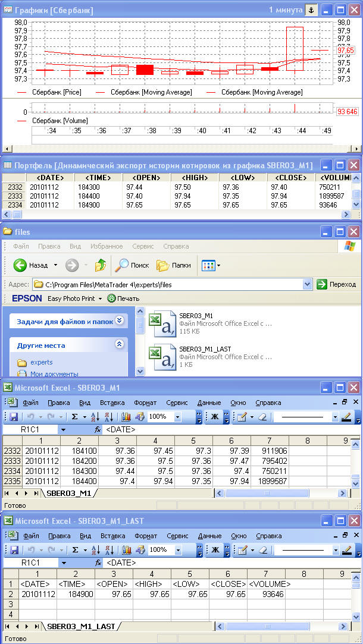The image size is (363, 644).
Task: Sort descending in the SBER03_M1 Excel window
Action: pos(108,417)
